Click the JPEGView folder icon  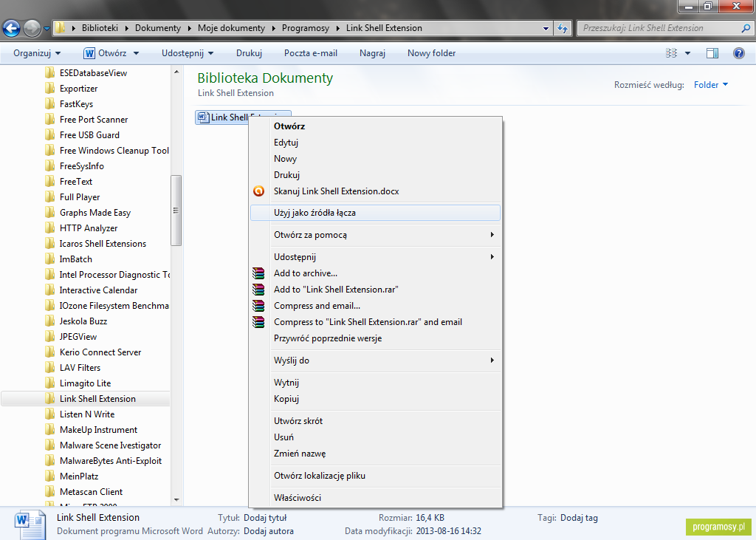click(x=49, y=336)
